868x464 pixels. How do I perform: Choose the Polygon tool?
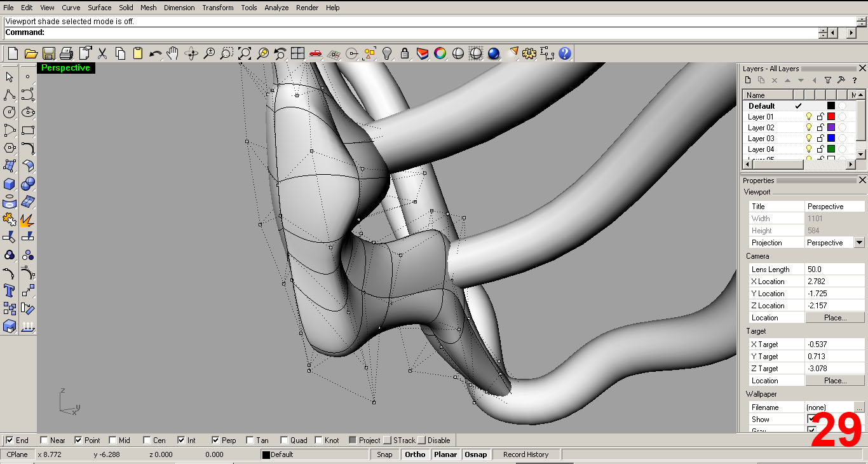(x=10, y=148)
